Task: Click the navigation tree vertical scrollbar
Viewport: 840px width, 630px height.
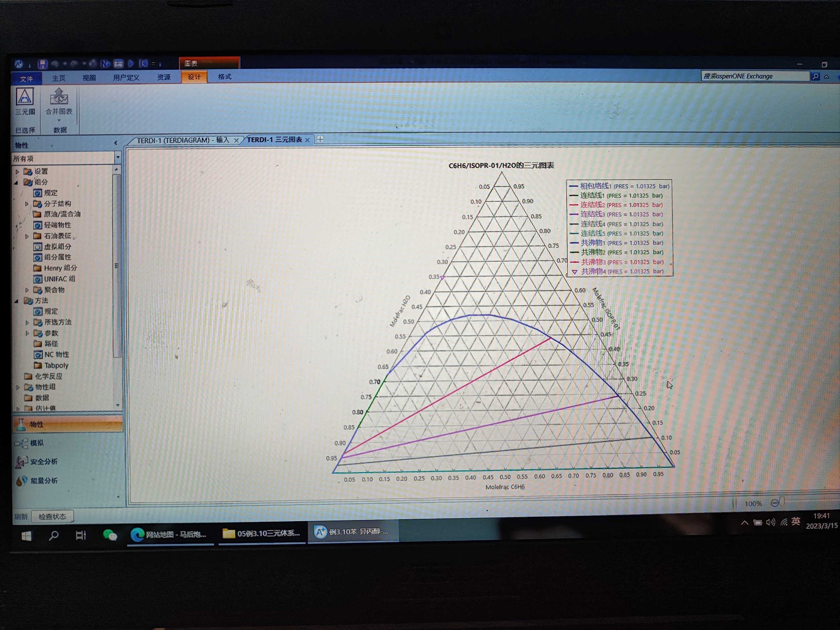Action: pos(117,265)
